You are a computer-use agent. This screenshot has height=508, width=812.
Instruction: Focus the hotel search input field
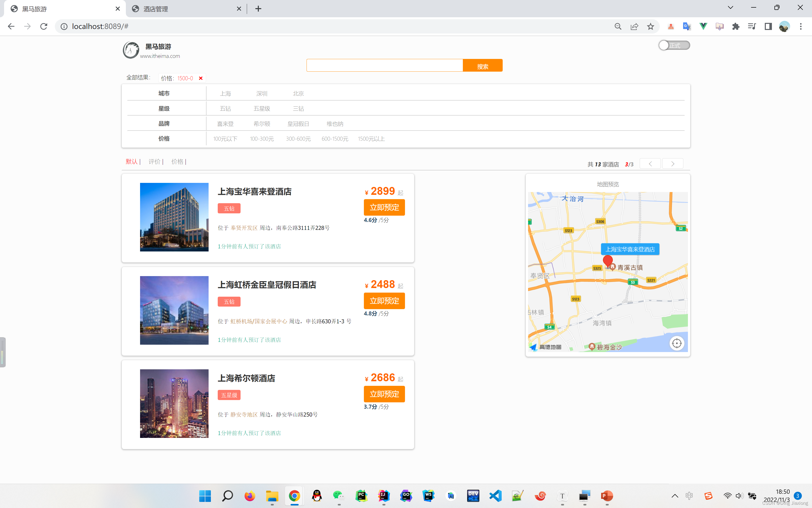point(384,66)
